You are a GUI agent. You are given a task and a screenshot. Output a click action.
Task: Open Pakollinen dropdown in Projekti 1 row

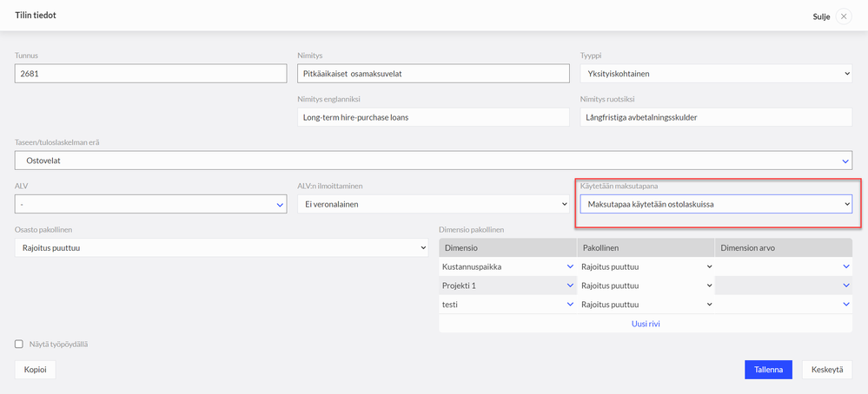coord(646,286)
